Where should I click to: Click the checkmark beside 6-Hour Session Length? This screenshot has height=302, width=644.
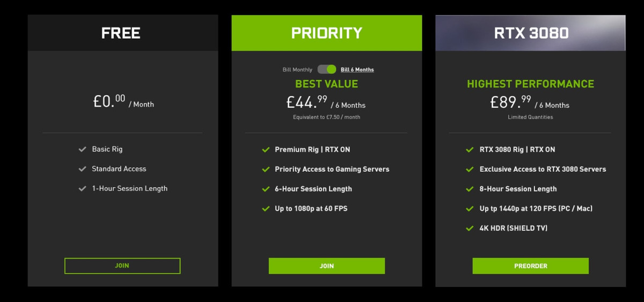pyautogui.click(x=266, y=189)
